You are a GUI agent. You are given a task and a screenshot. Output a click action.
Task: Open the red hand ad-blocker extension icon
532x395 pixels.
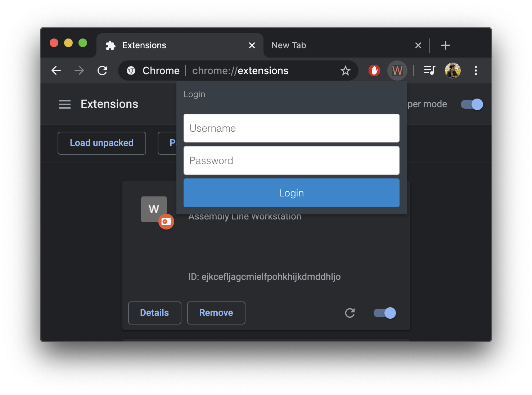(374, 71)
